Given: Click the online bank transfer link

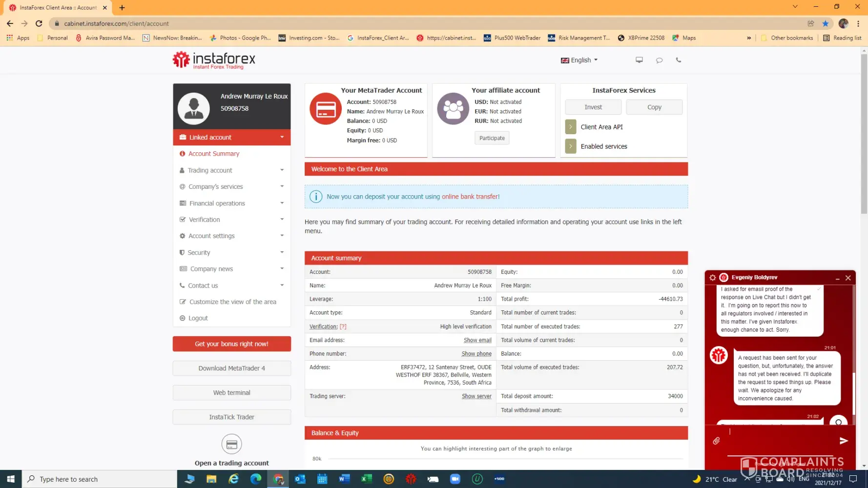Looking at the screenshot, I should [470, 197].
